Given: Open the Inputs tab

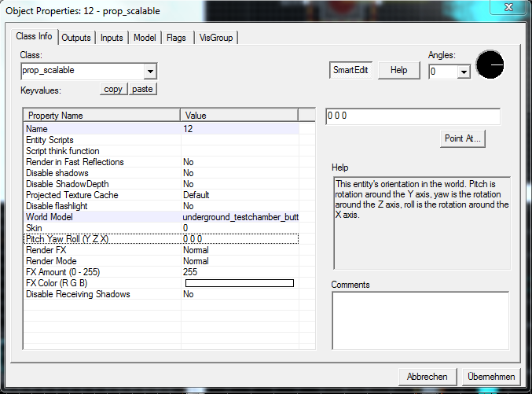Looking at the screenshot, I should pos(112,38).
